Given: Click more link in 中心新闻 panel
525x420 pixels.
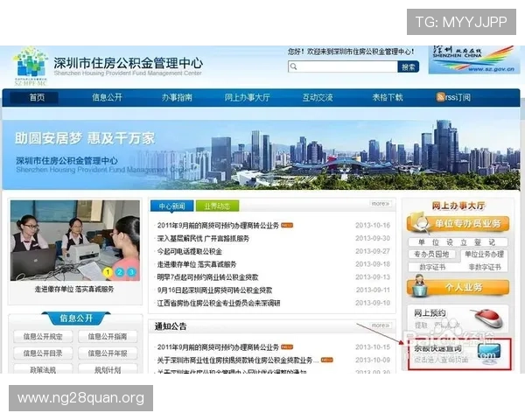Looking at the screenshot, I should tap(381, 204).
